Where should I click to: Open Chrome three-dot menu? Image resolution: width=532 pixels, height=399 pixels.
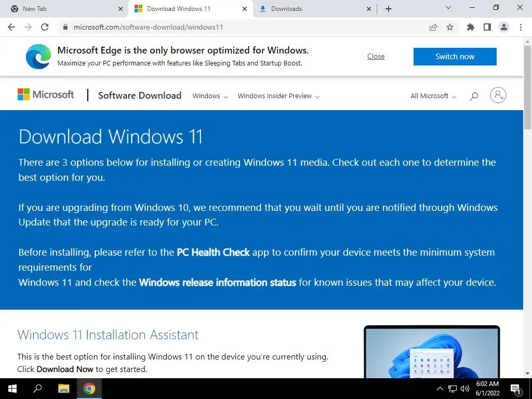521,27
